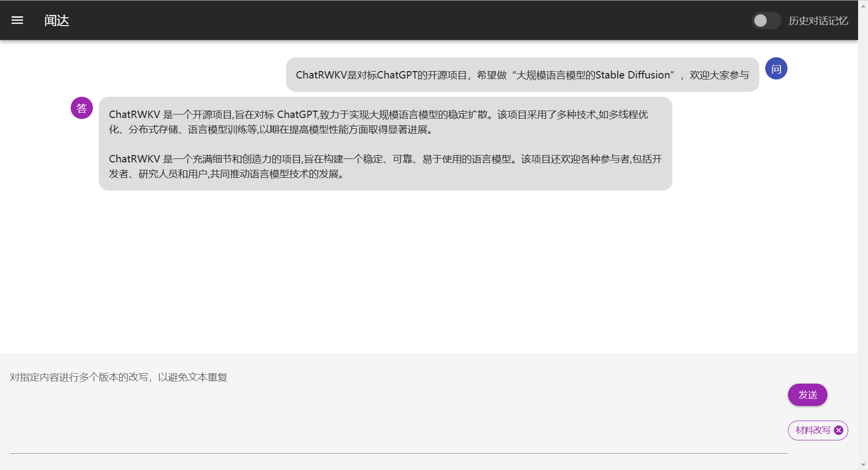The width and height of the screenshot is (868, 470).
Task: Select the 材料改写 chip label
Action: 813,430
